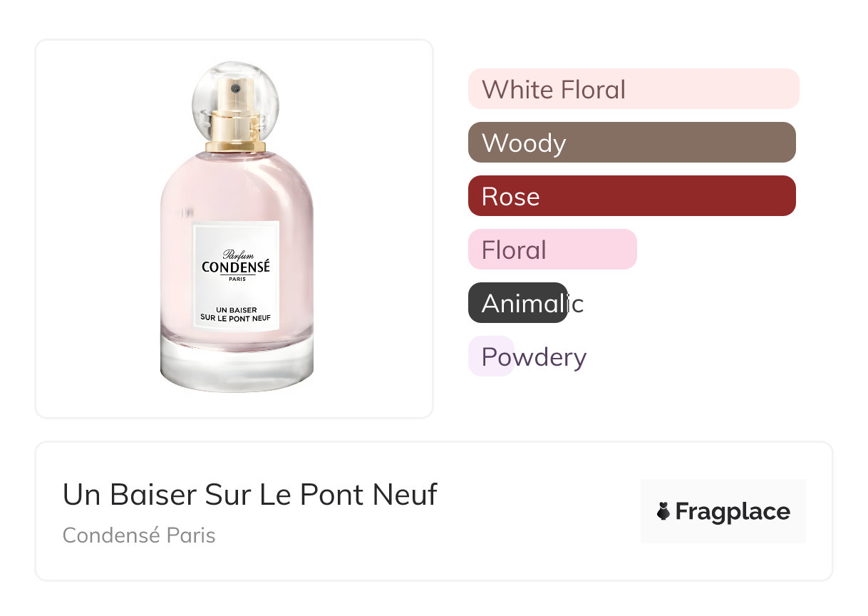The width and height of the screenshot is (868, 616).
Task: Click the fragrance name printed on the bottle label
Action: coord(235,312)
